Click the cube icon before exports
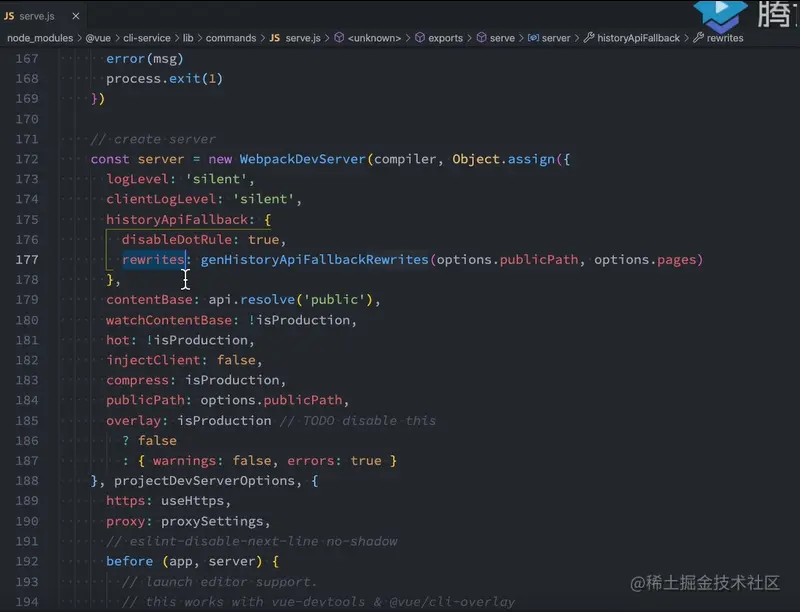 pos(420,38)
